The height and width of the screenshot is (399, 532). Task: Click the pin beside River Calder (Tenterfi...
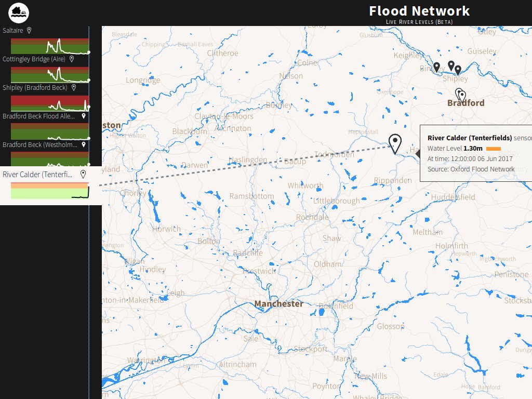point(83,175)
